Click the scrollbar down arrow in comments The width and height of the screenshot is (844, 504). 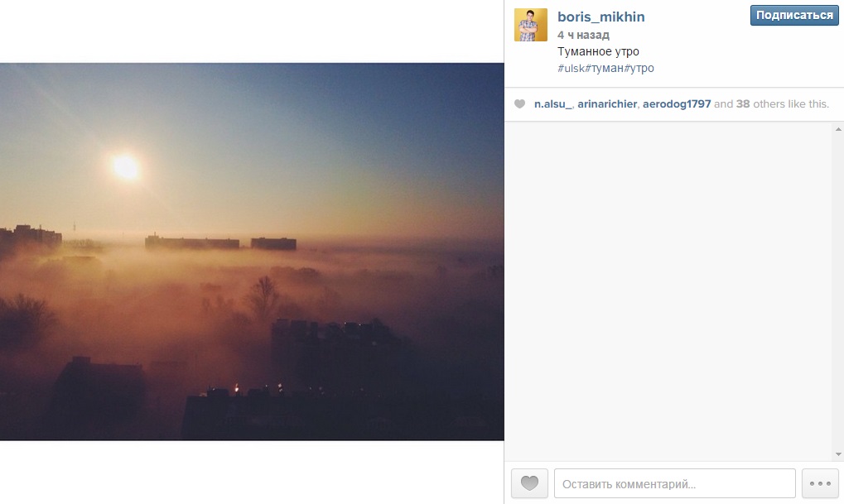point(838,454)
